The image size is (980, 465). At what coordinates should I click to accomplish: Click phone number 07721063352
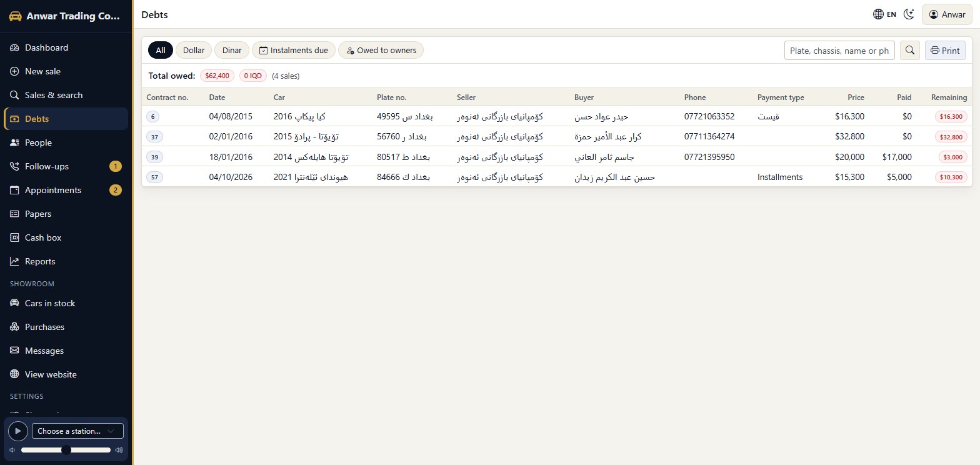pyautogui.click(x=709, y=116)
